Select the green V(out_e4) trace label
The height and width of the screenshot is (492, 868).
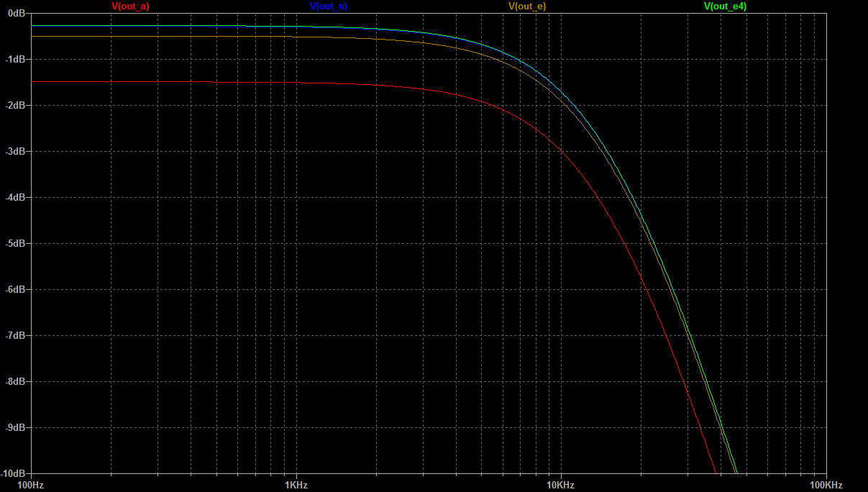pyautogui.click(x=725, y=6)
